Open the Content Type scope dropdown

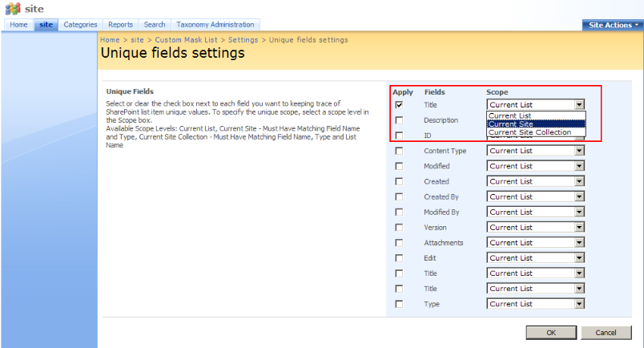pos(536,151)
